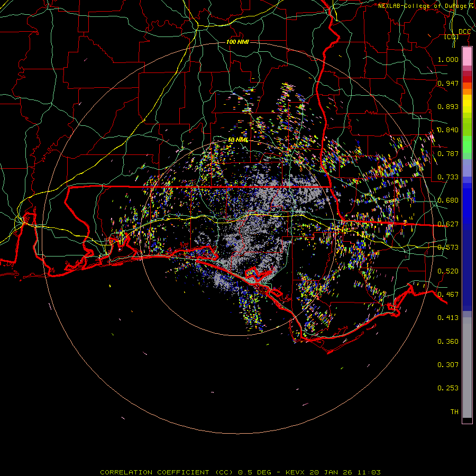Click the 0.787 color scale value

[448, 153]
